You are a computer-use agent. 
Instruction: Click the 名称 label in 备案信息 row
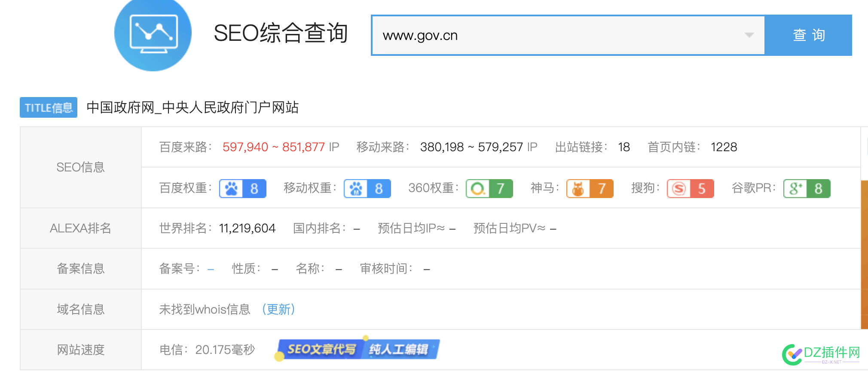[310, 269]
